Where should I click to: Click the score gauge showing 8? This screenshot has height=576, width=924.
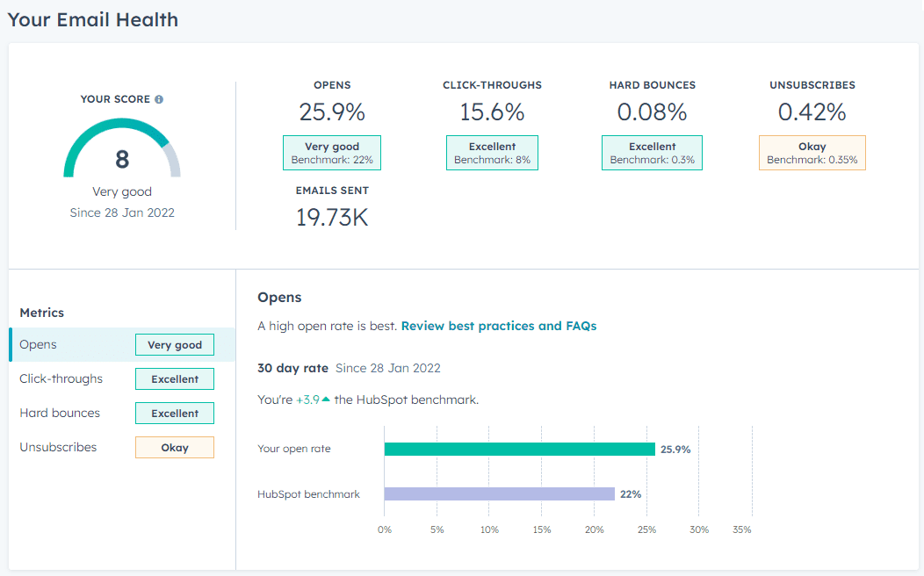(x=122, y=148)
